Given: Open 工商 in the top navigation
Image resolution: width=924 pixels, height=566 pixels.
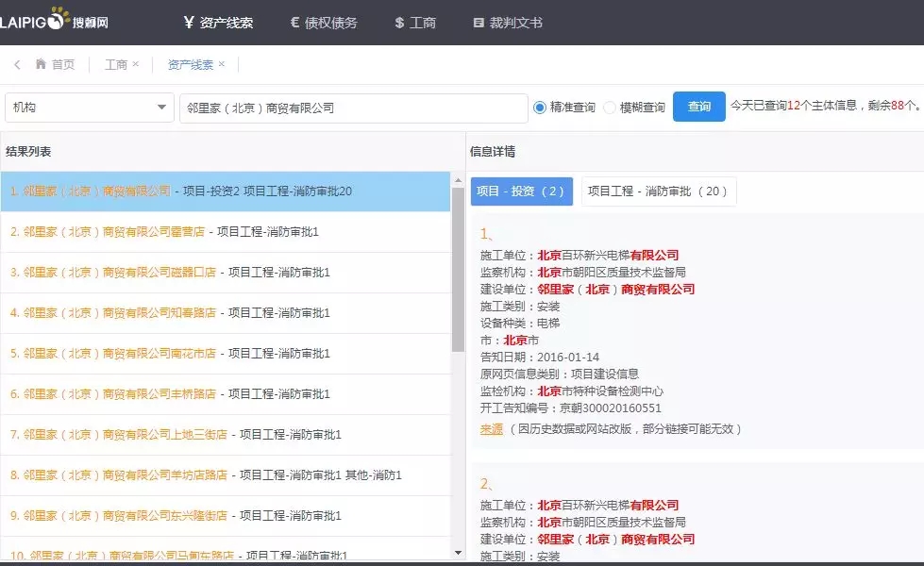Looking at the screenshot, I should tap(414, 23).
